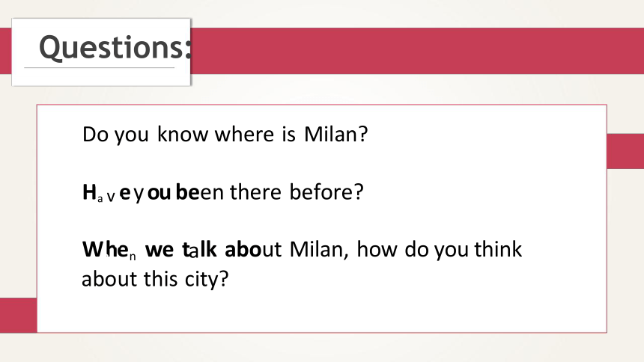Select the red strip left of title box
This screenshot has height=362, width=644.
(x=6, y=51)
